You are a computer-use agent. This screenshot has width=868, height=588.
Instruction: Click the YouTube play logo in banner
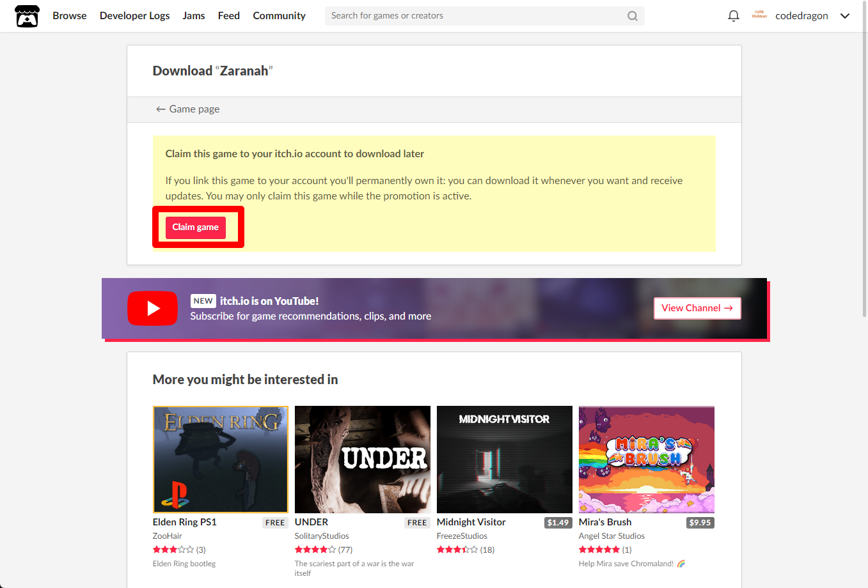point(152,308)
